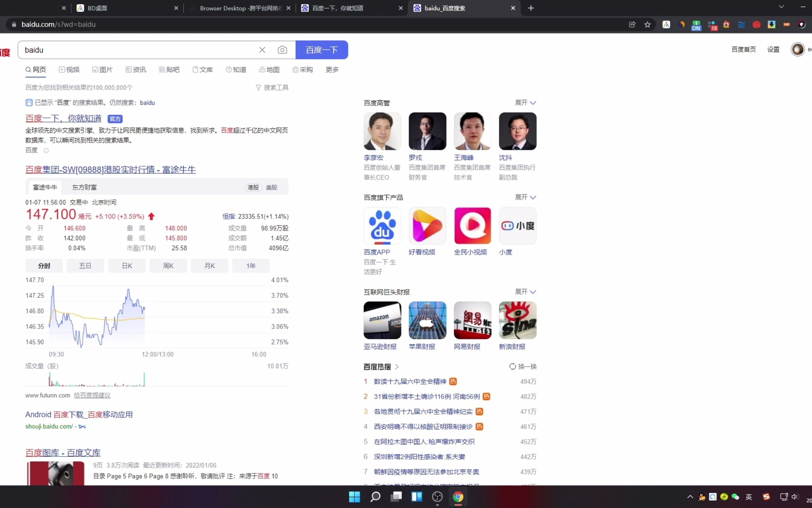Open the Android 百度下载 result link
The image size is (812, 508).
click(79, 415)
